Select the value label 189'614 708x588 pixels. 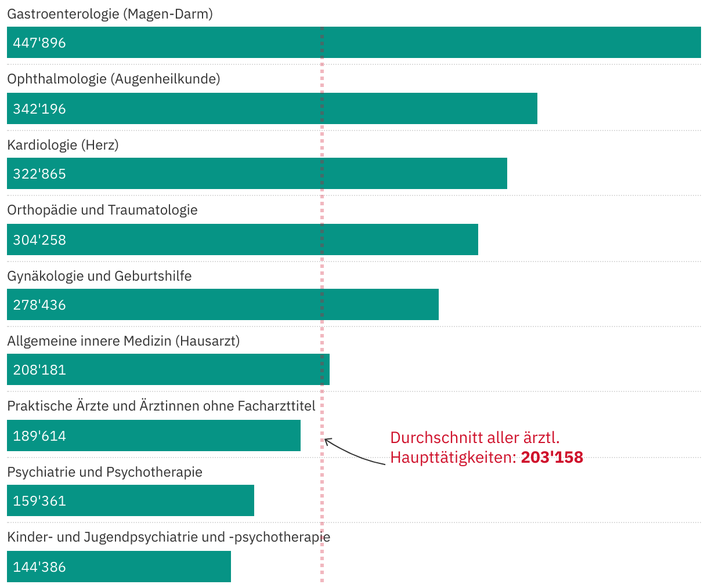pyautogui.click(x=39, y=436)
